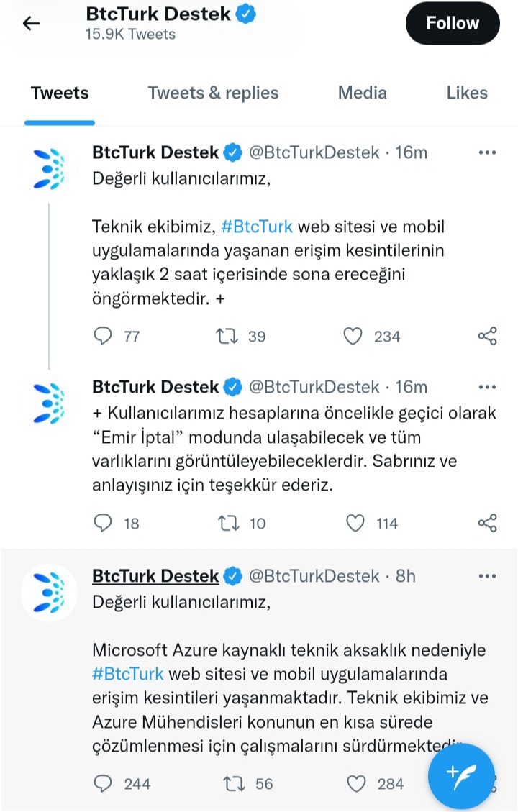The width and height of the screenshot is (518, 812).
Task: Share the first tweet about erişim kesintileri
Action: [x=488, y=336]
